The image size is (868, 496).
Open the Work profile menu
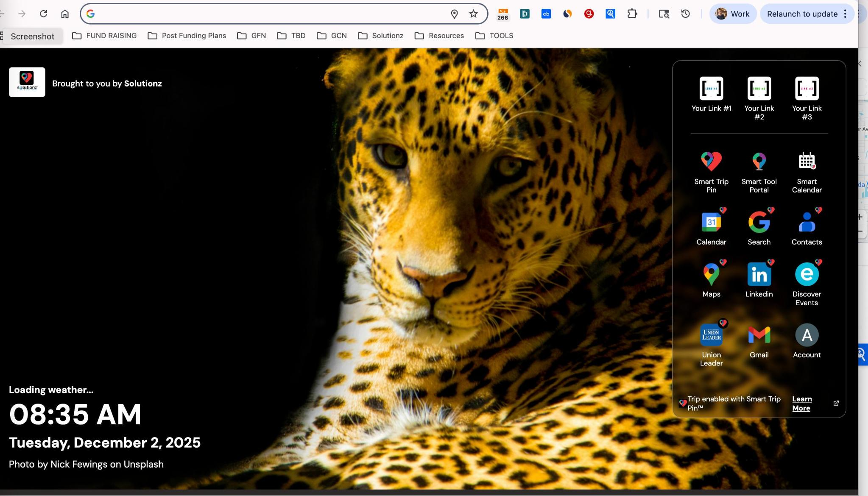[733, 14]
